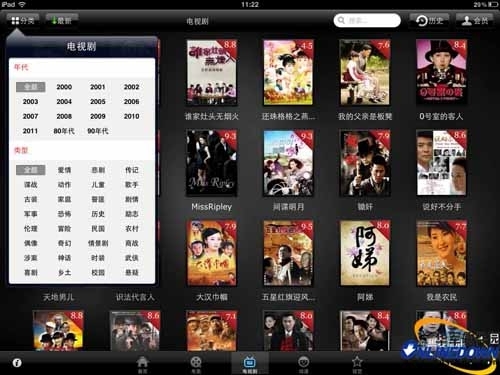Open the 阿娣 calligraphy poster
The height and width of the screenshot is (375, 500).
point(365,253)
